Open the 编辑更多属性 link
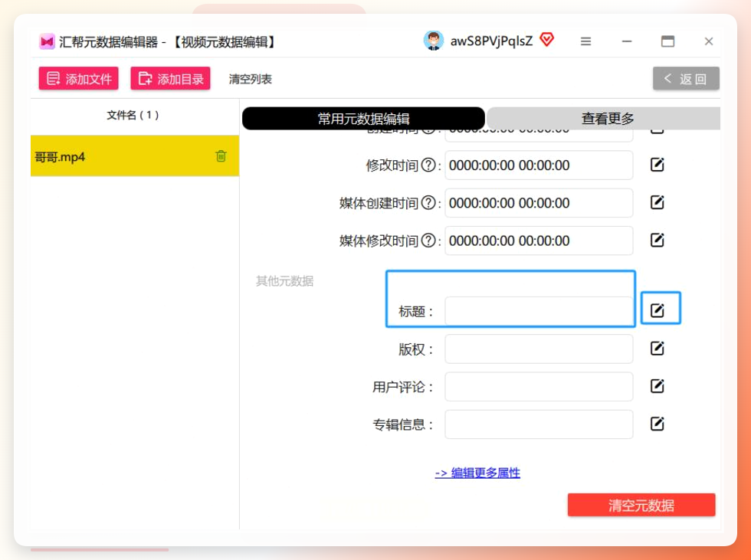 [477, 473]
